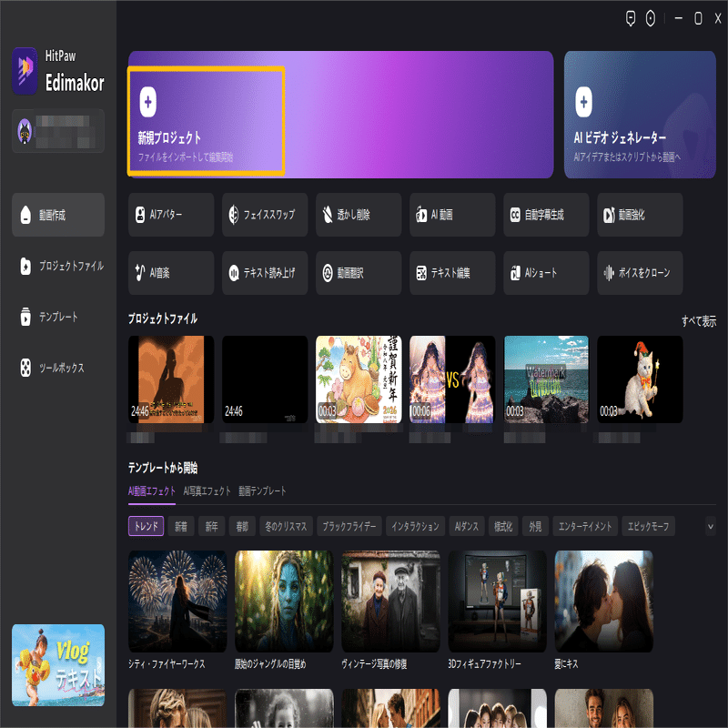
Task: Open the Watermark seaside project thumbnail
Action: tap(546, 379)
